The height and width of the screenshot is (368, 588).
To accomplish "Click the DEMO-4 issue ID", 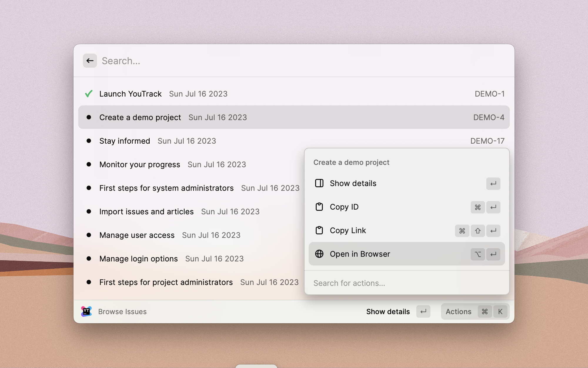I will [x=489, y=117].
